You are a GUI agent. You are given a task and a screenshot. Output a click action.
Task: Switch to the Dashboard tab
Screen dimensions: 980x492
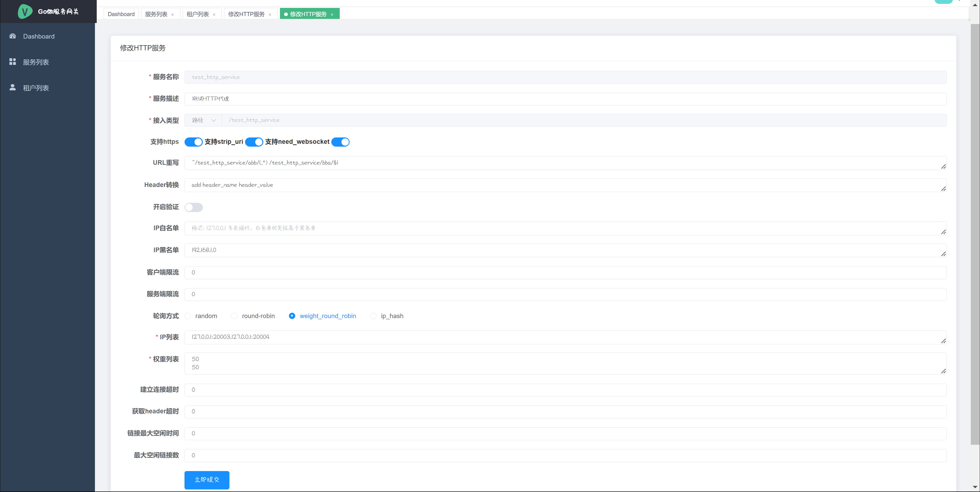point(121,14)
